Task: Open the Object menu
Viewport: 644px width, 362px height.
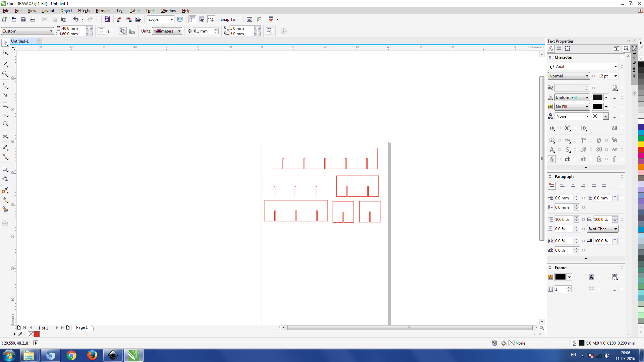Action: point(66,11)
